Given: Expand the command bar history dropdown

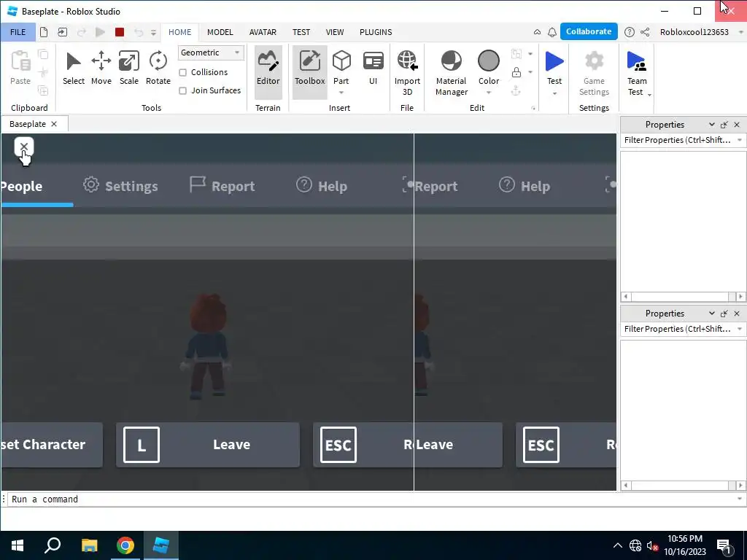Looking at the screenshot, I should tap(740, 499).
